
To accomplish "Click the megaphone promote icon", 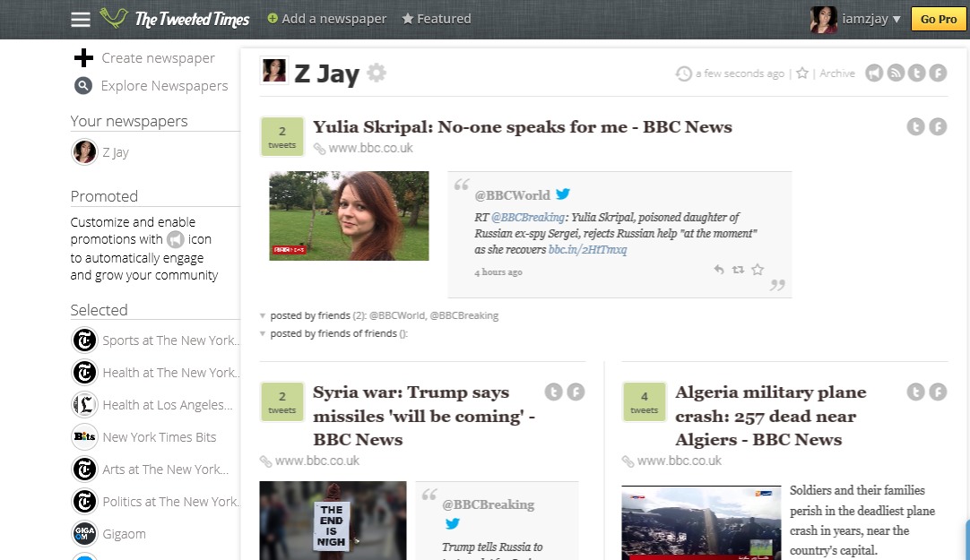I will (874, 73).
